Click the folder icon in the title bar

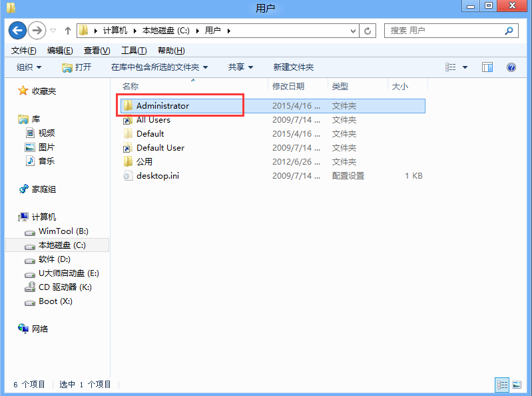pos(11,7)
